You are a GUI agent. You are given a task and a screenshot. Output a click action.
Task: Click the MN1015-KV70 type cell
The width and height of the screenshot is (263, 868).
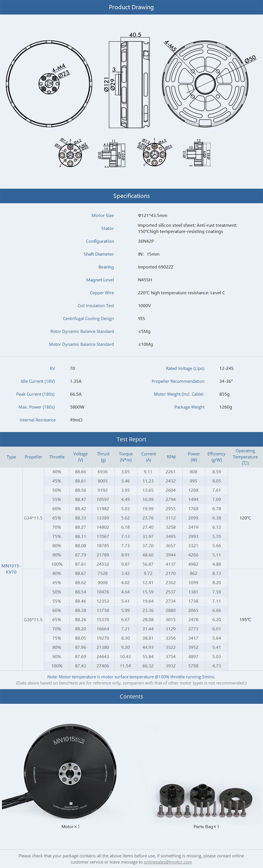(x=11, y=569)
